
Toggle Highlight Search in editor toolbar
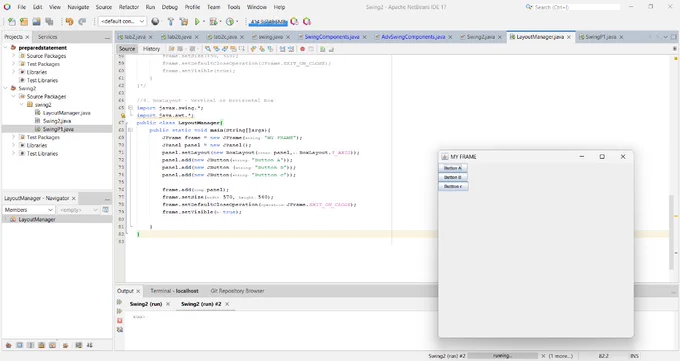(233, 49)
